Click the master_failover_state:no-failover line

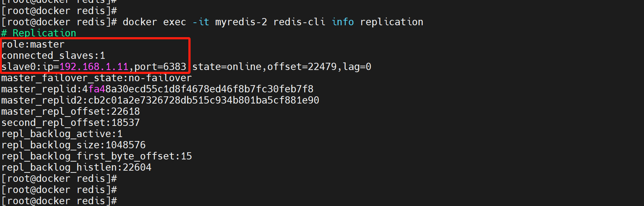click(97, 78)
